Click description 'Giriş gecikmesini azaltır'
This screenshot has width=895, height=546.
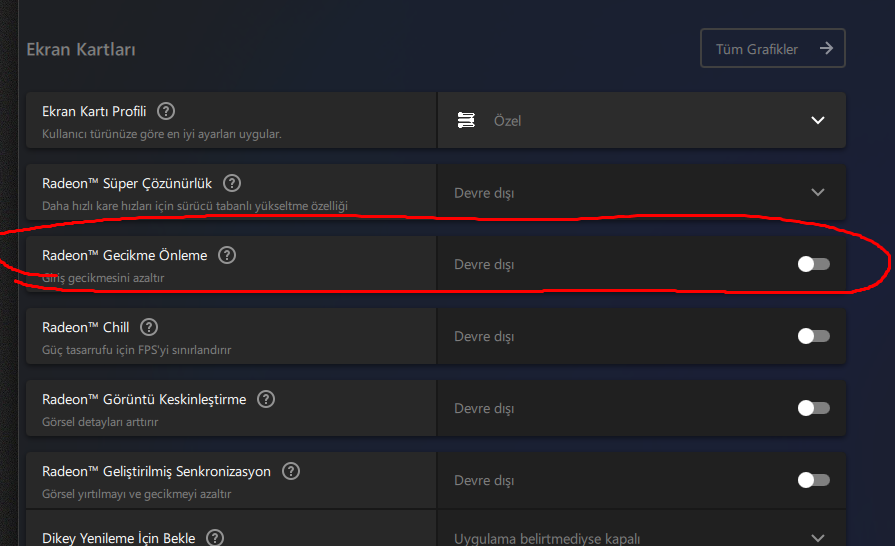click(103, 278)
